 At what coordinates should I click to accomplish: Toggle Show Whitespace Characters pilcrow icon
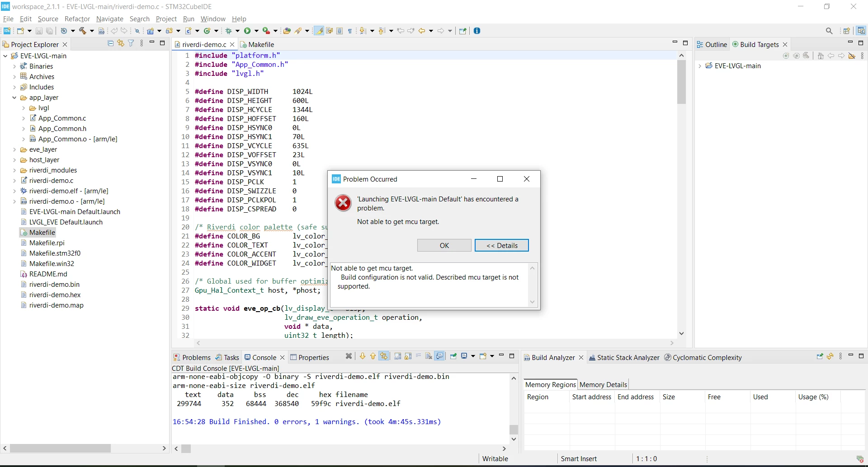(350, 31)
